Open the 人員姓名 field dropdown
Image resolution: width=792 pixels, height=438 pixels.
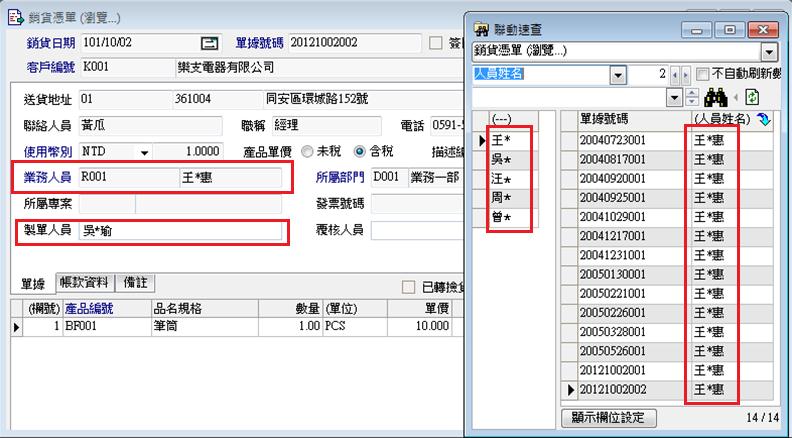pos(617,74)
